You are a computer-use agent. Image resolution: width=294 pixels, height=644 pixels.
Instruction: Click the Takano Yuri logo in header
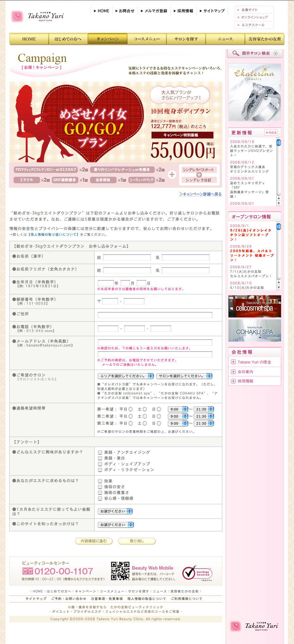pos(37,16)
